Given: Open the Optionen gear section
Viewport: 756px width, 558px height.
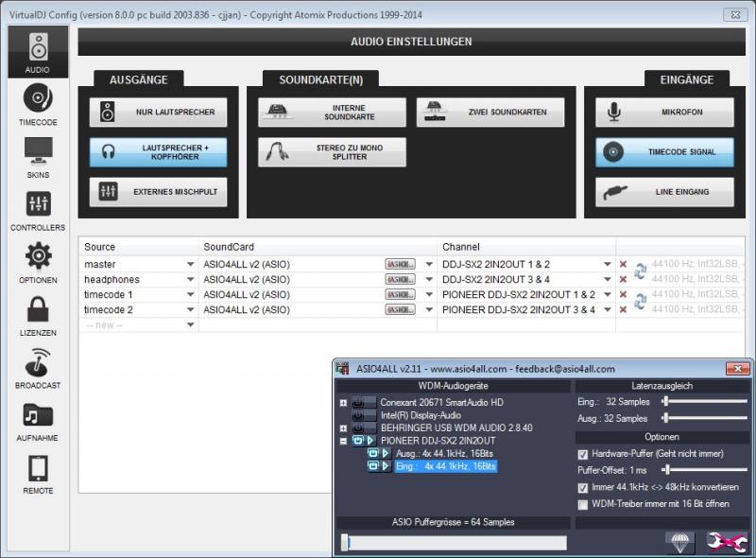Looking at the screenshot, I should pyautogui.click(x=38, y=263).
